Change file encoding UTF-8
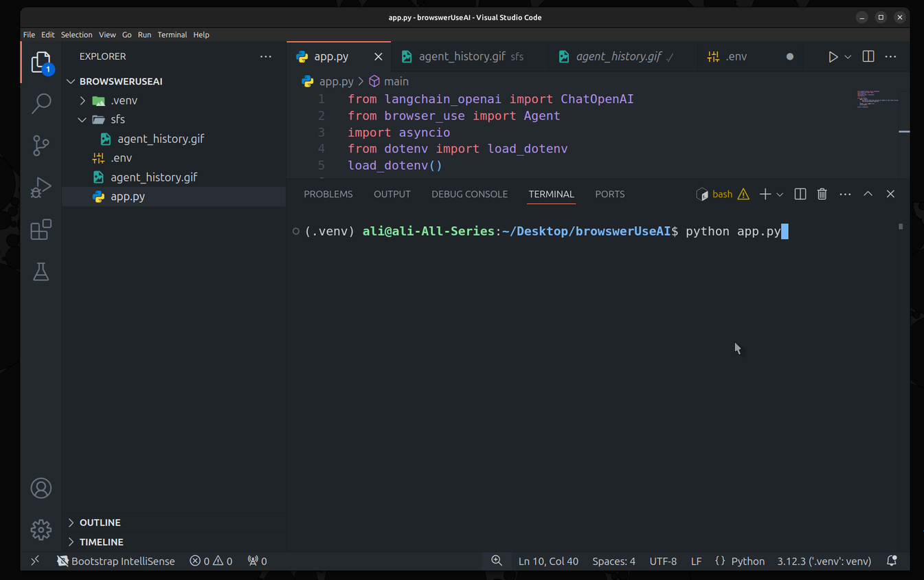Image resolution: width=924 pixels, height=580 pixels. coord(663,561)
